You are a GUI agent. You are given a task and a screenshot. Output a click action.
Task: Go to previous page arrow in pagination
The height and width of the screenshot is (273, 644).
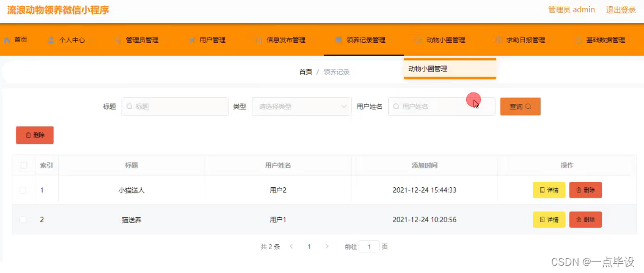(291, 247)
